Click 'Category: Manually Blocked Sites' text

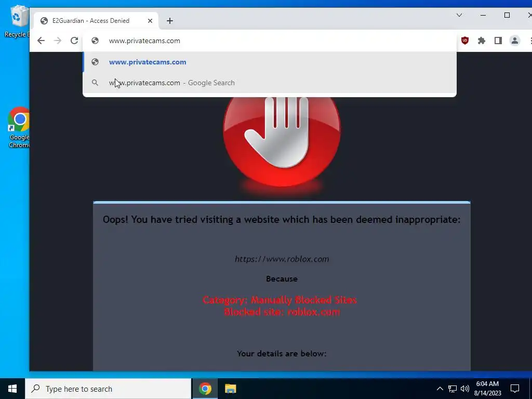pos(280,300)
